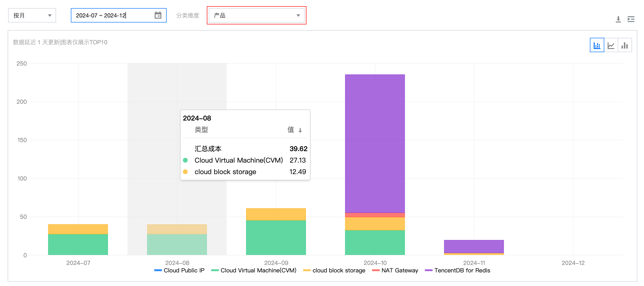Click the purple TencentDB bar in 2024-10
This screenshot has width=644, height=286.
point(375,144)
